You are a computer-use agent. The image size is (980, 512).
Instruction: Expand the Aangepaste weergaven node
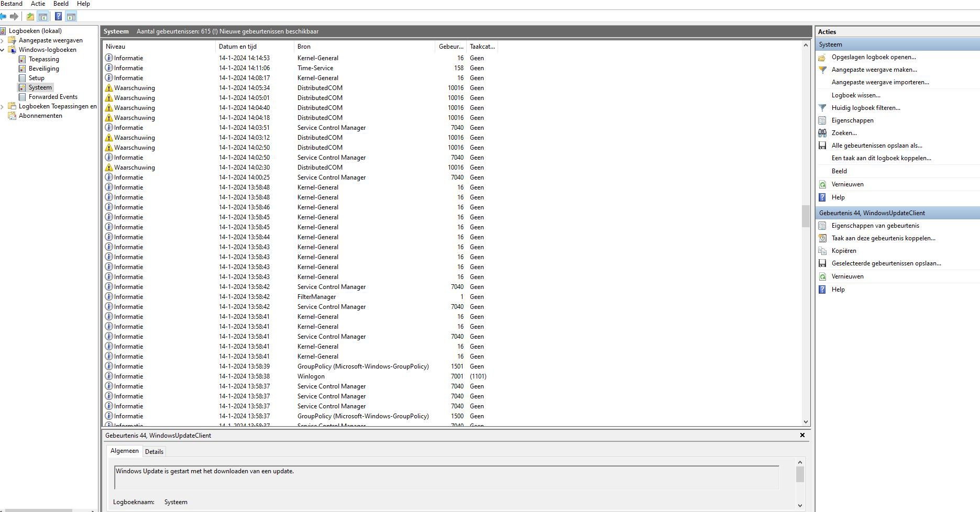click(x=3, y=40)
